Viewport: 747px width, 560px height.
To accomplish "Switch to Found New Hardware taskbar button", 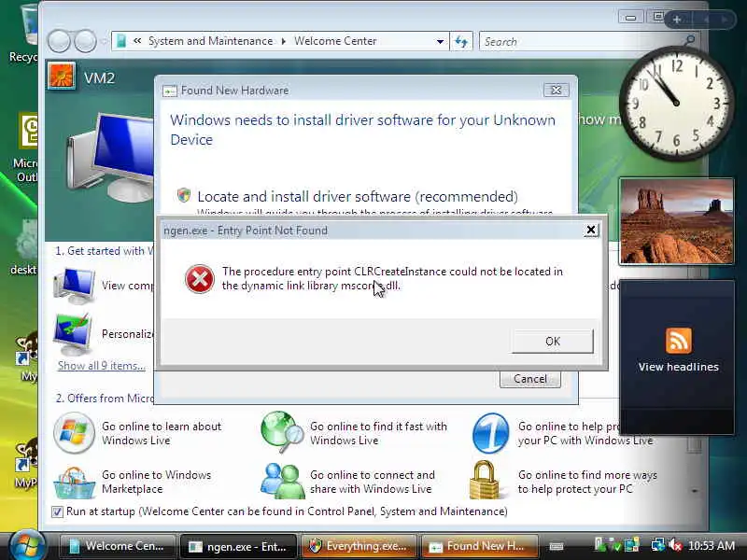I will [x=480, y=546].
